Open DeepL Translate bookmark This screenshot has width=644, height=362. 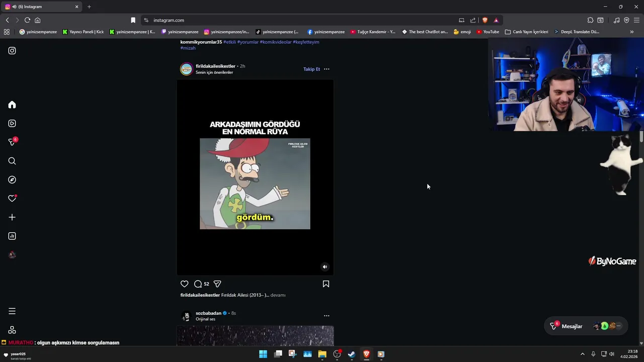click(x=577, y=32)
